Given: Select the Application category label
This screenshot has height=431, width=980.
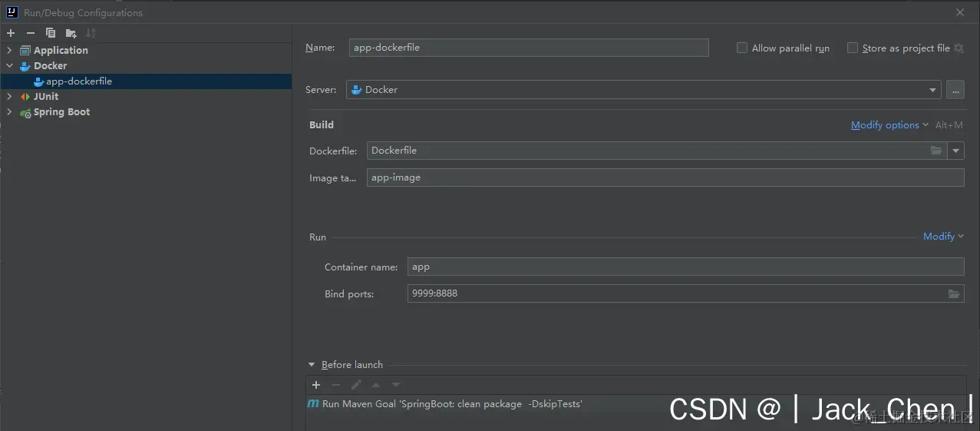Looking at the screenshot, I should pos(61,51).
